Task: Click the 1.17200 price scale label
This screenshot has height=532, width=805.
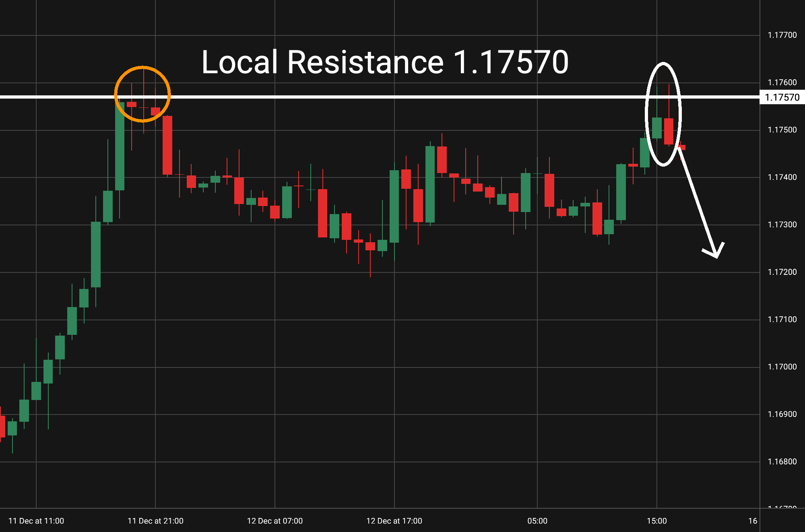Action: tap(782, 272)
